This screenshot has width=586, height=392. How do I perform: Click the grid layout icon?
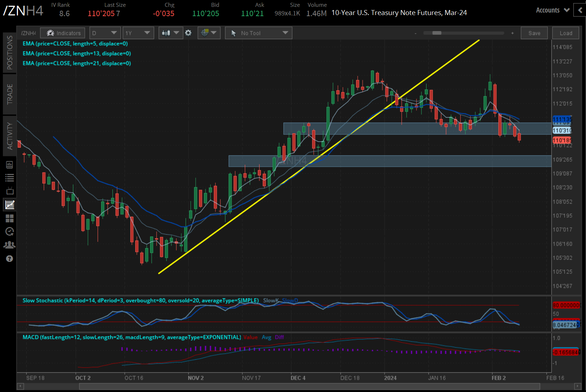(10, 218)
